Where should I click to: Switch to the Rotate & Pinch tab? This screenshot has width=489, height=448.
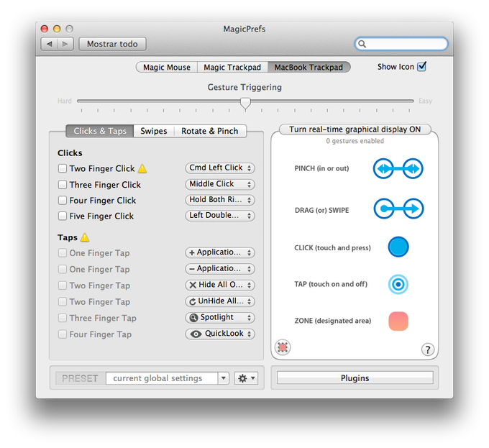click(x=210, y=131)
